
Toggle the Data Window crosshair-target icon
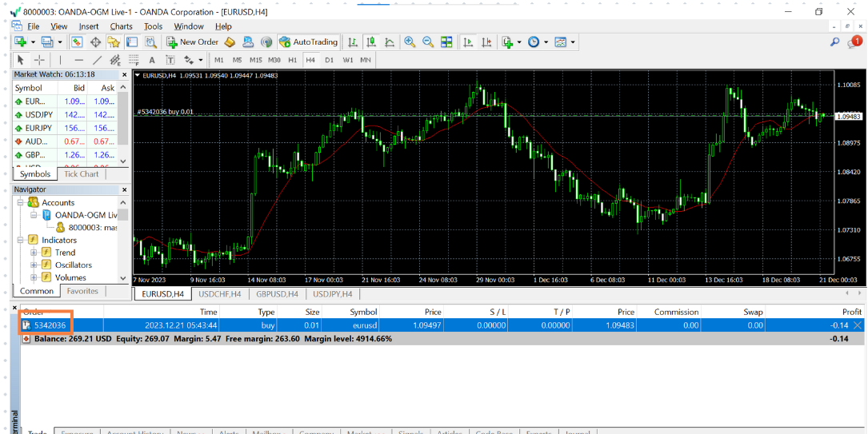(95, 42)
